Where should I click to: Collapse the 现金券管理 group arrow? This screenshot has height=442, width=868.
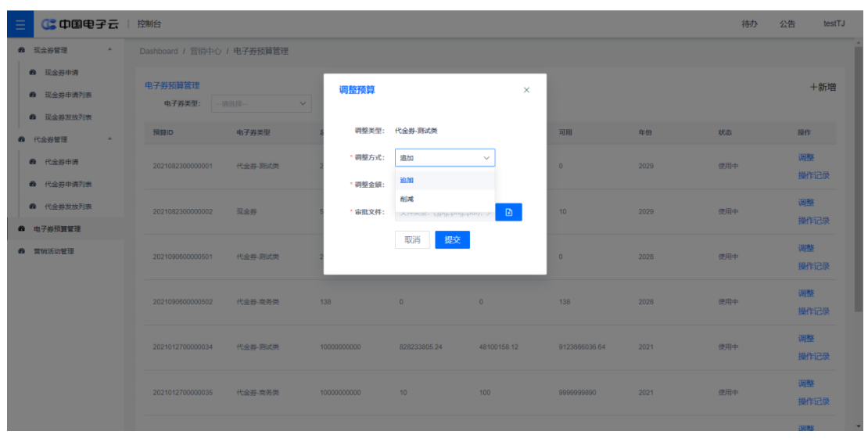(x=109, y=50)
